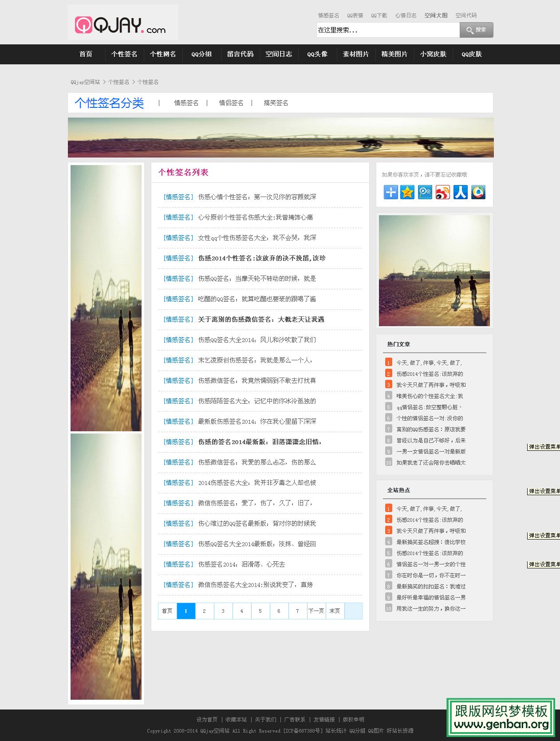
Task: Click footer link 友情链接
Action: click(x=324, y=720)
